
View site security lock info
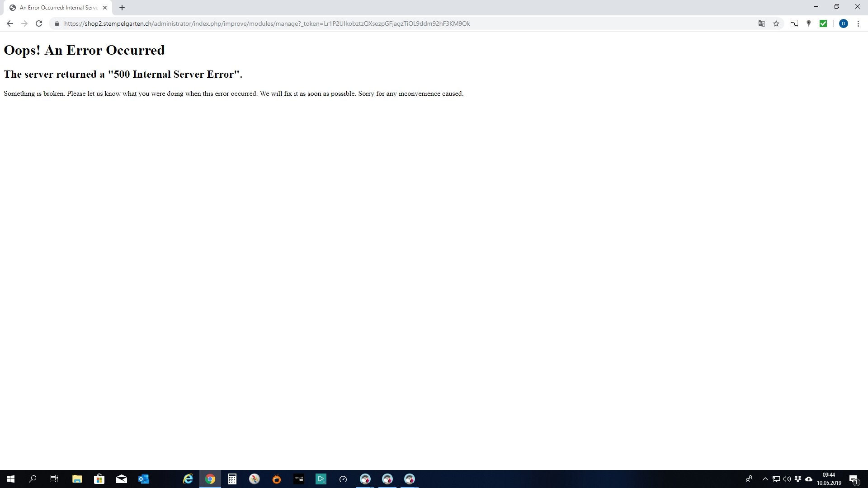[x=57, y=23]
